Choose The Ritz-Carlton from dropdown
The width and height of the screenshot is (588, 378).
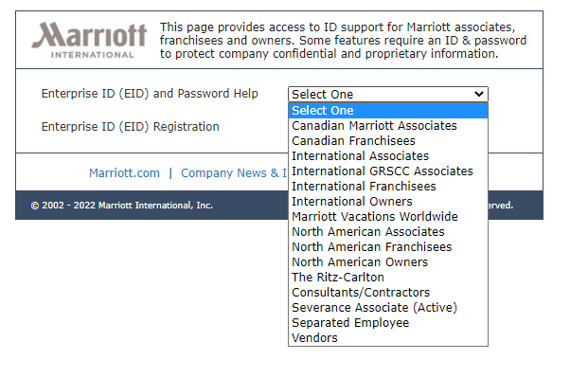[388, 277]
